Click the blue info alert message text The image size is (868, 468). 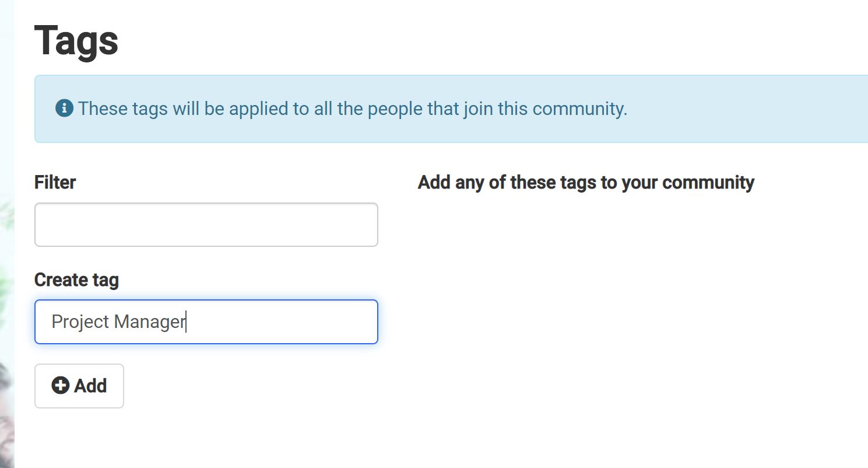tap(353, 109)
